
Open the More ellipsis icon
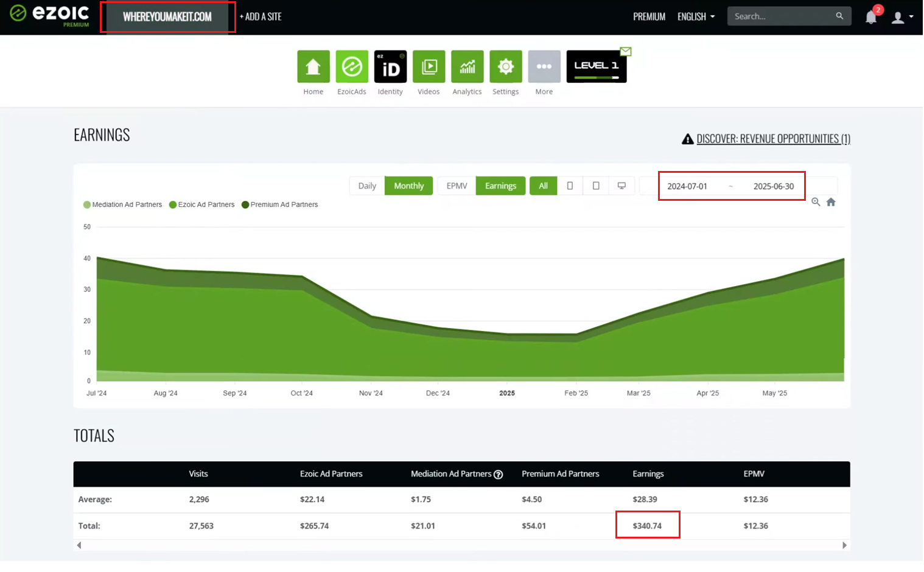tap(544, 66)
